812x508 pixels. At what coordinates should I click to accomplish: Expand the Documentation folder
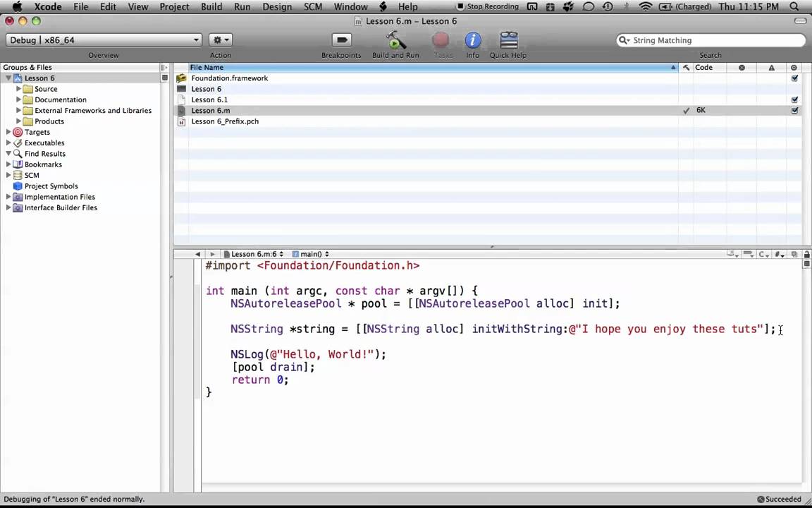point(19,99)
